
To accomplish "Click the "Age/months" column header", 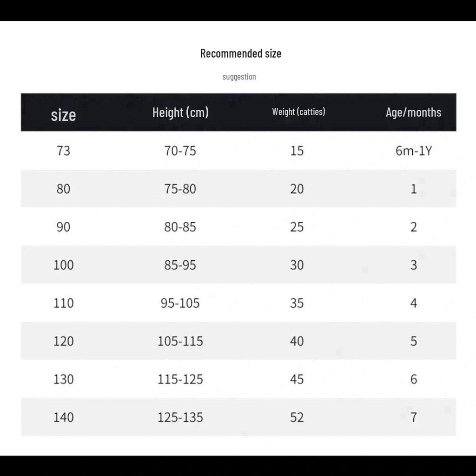I will (x=413, y=112).
